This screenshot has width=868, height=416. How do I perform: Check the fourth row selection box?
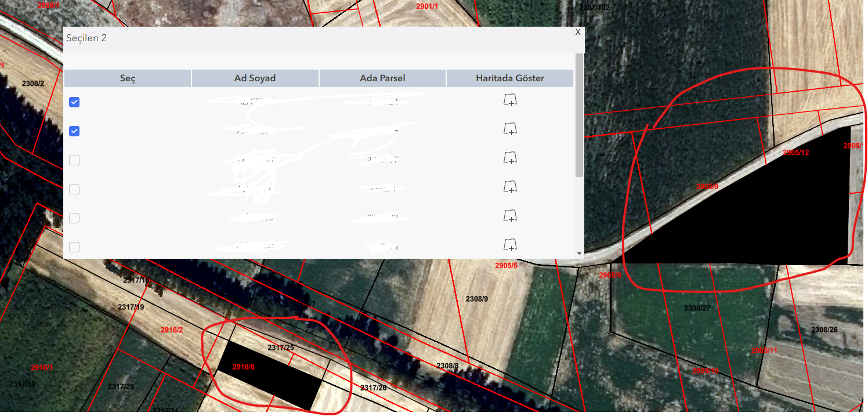point(74,189)
